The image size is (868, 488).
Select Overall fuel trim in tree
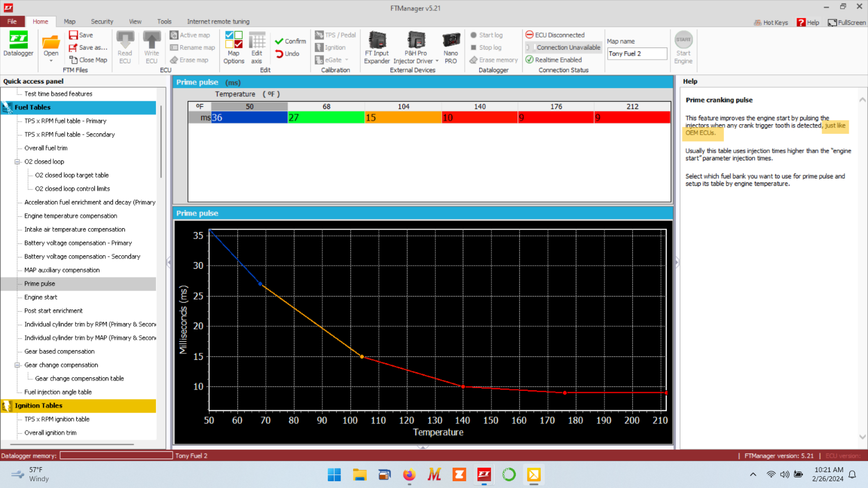coord(46,148)
